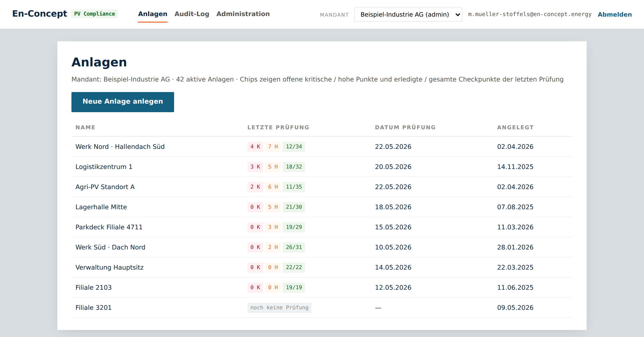Screen dimensions: 644x337
Task: Click the 11/35 checkpoint chip
Action: coord(294,187)
